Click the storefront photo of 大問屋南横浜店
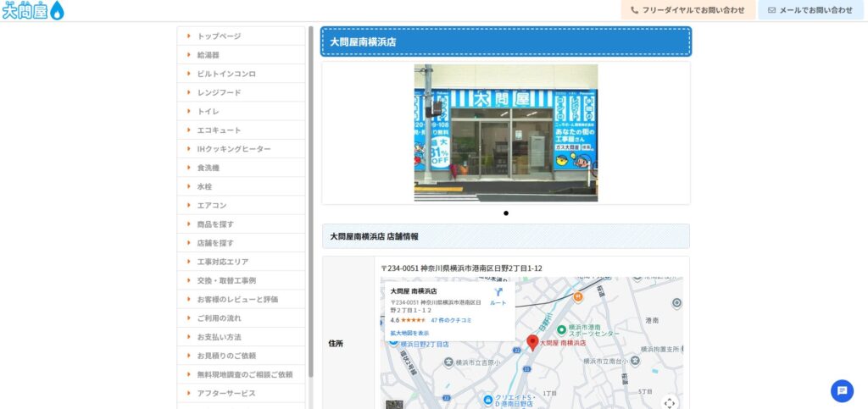 click(506, 133)
